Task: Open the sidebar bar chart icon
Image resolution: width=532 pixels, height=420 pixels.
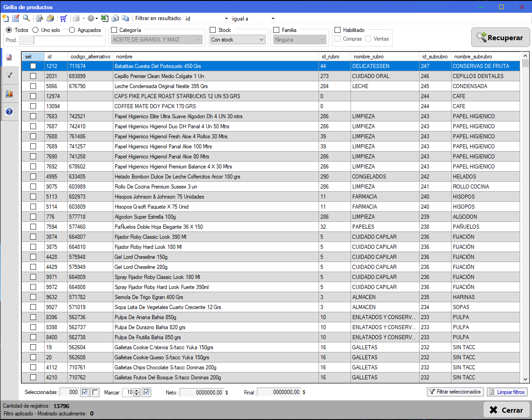Action: tap(9, 94)
